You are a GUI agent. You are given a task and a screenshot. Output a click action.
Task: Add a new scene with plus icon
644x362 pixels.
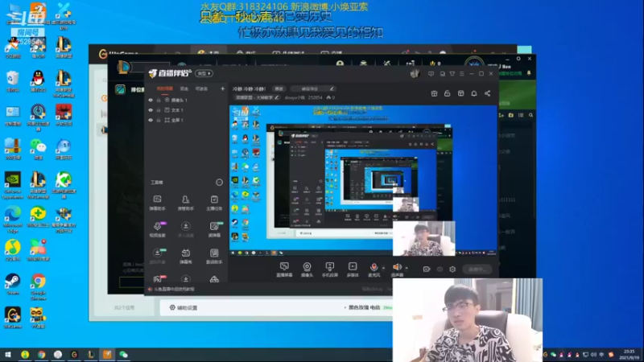click(x=222, y=88)
